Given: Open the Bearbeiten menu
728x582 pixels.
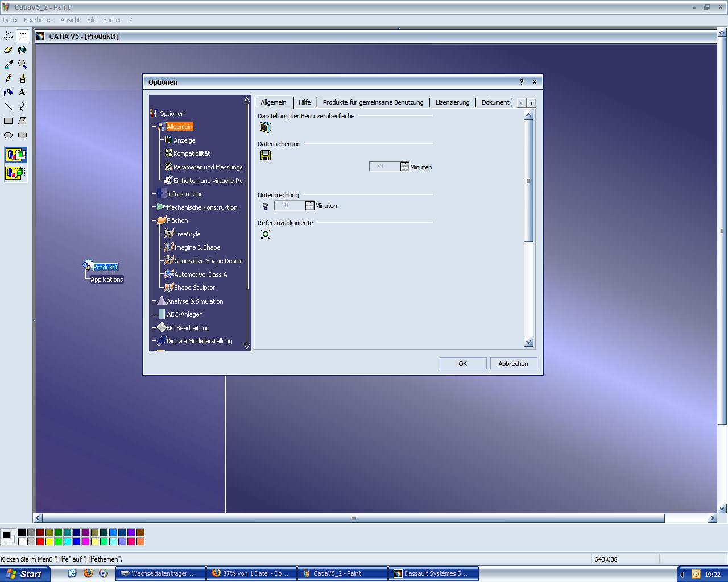Looking at the screenshot, I should (x=39, y=20).
